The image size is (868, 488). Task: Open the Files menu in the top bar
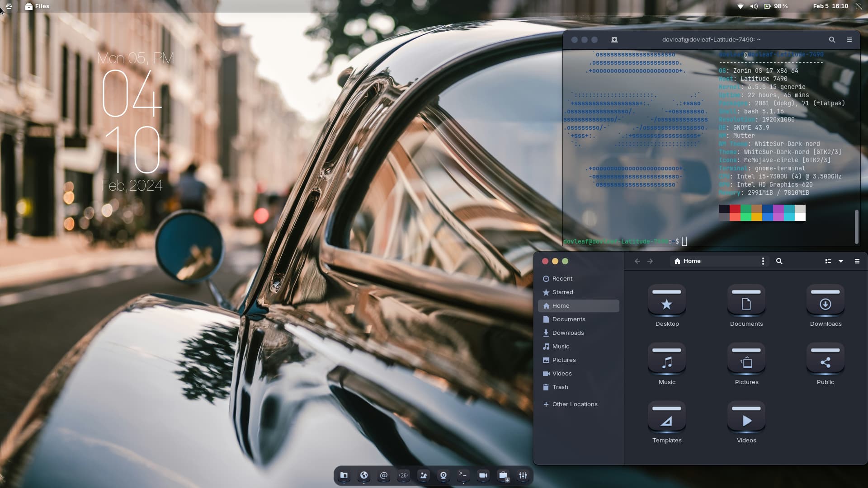pos(37,6)
